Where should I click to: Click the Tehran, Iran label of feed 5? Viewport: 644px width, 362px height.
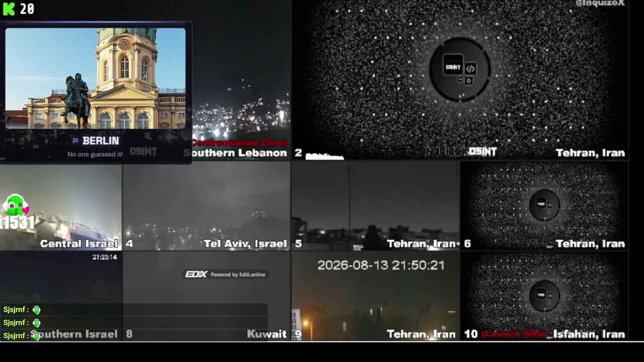point(422,244)
